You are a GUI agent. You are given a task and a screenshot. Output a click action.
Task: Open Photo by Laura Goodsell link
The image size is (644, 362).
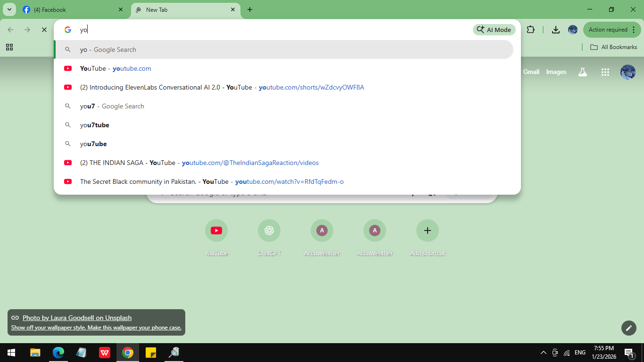coord(77,318)
